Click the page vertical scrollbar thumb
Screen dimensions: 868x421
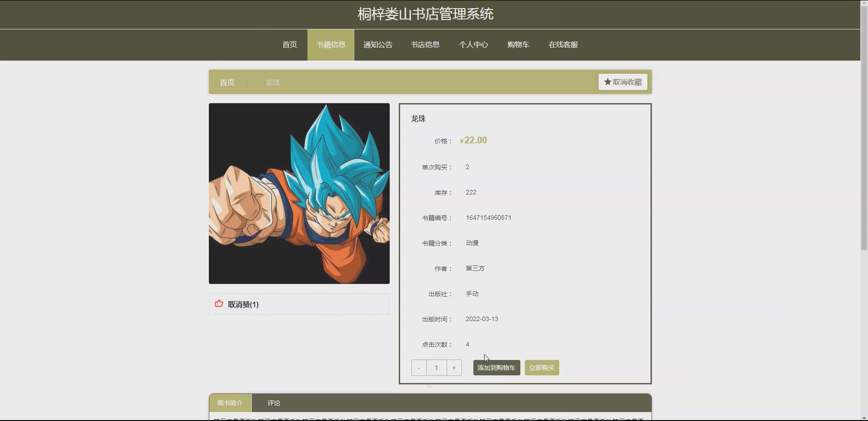point(864,128)
